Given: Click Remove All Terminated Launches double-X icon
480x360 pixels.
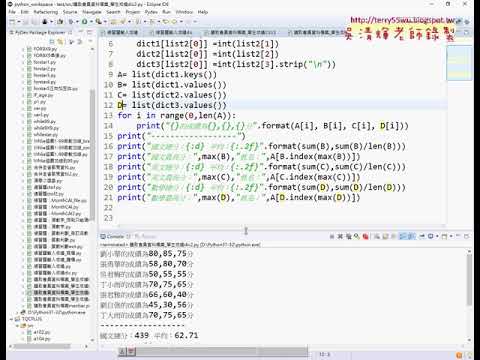Looking at the screenshot, I should [x=340, y=236].
